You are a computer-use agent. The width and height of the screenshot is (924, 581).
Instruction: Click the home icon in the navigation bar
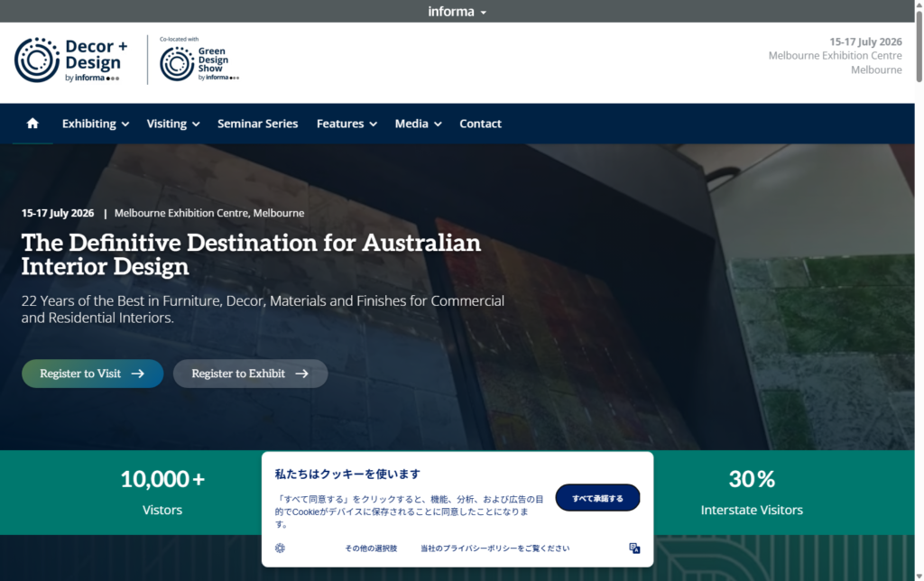tap(32, 123)
